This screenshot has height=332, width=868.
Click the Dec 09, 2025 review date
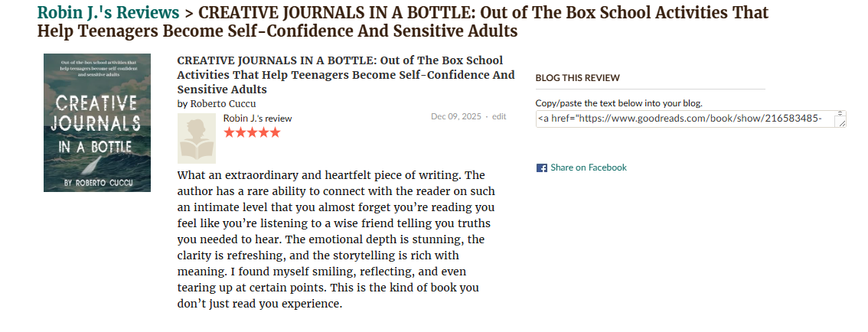pos(456,116)
